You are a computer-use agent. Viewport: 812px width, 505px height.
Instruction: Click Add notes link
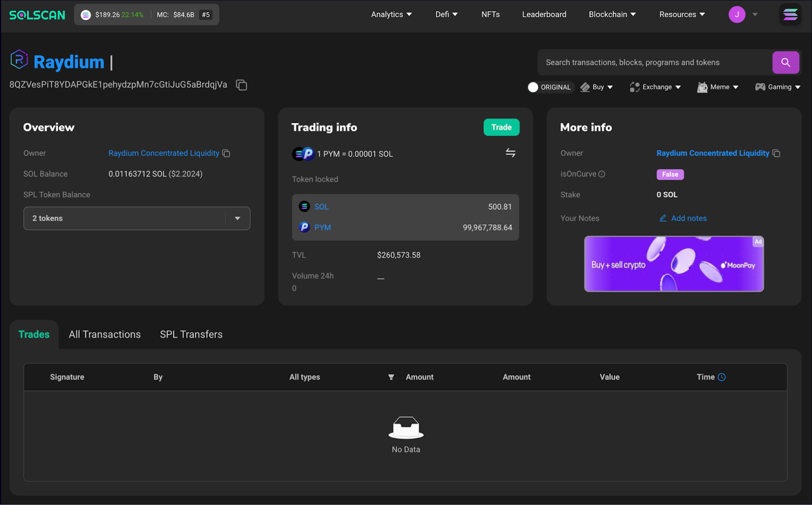pyautogui.click(x=689, y=218)
